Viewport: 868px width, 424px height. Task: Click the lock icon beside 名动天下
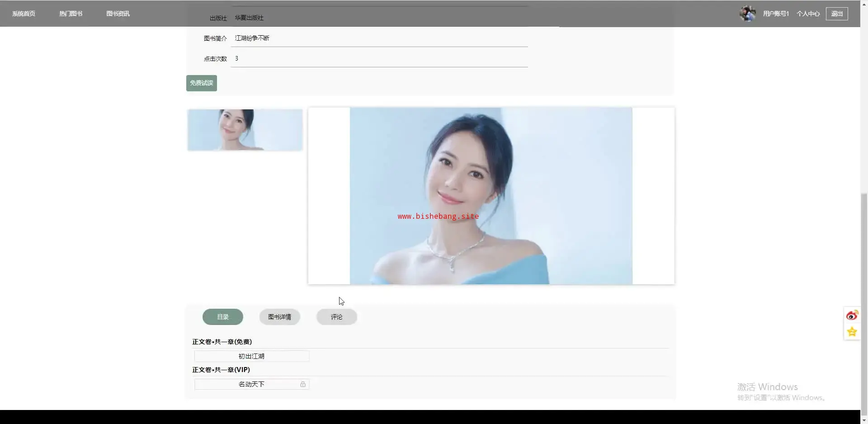click(x=303, y=384)
